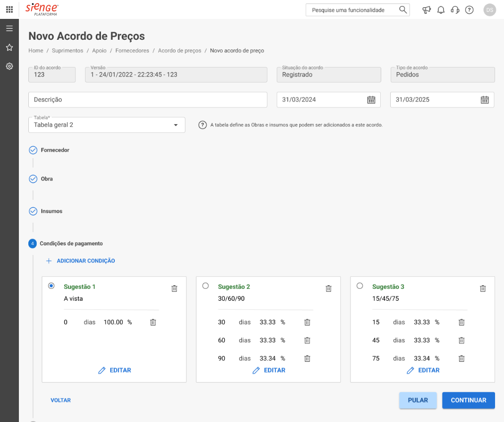Select the Sugestão 2 radio button

coord(205,286)
